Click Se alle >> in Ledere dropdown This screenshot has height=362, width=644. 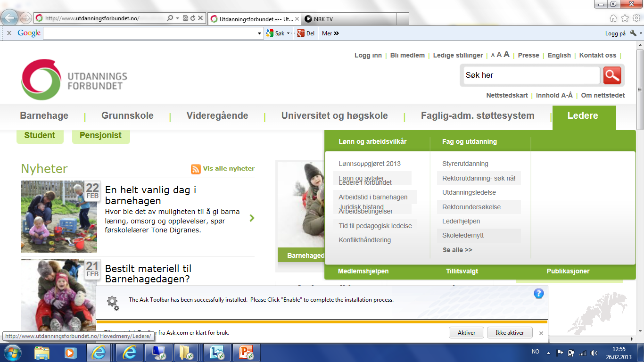457,250
